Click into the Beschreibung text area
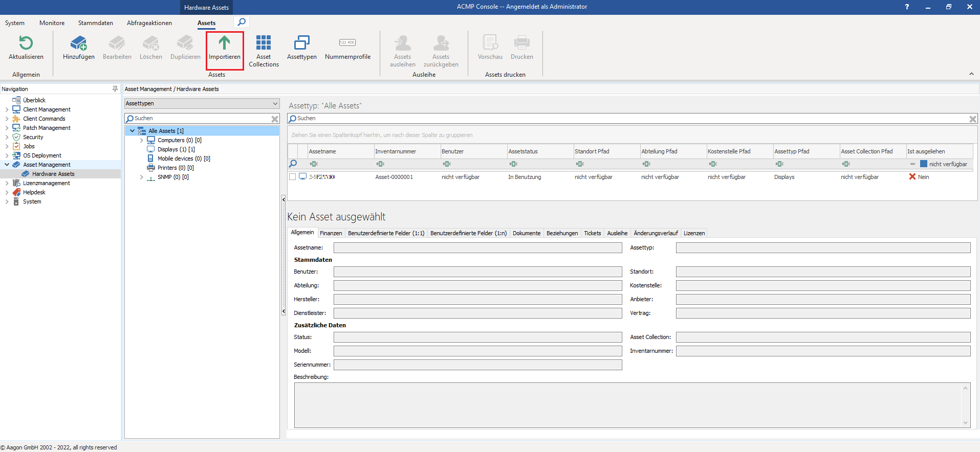The width and height of the screenshot is (980, 452). [x=627, y=405]
